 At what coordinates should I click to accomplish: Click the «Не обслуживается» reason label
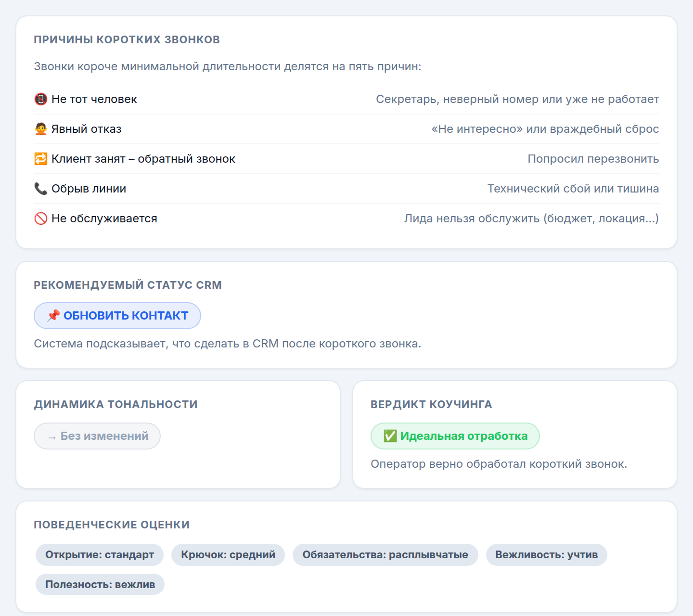pos(104,218)
